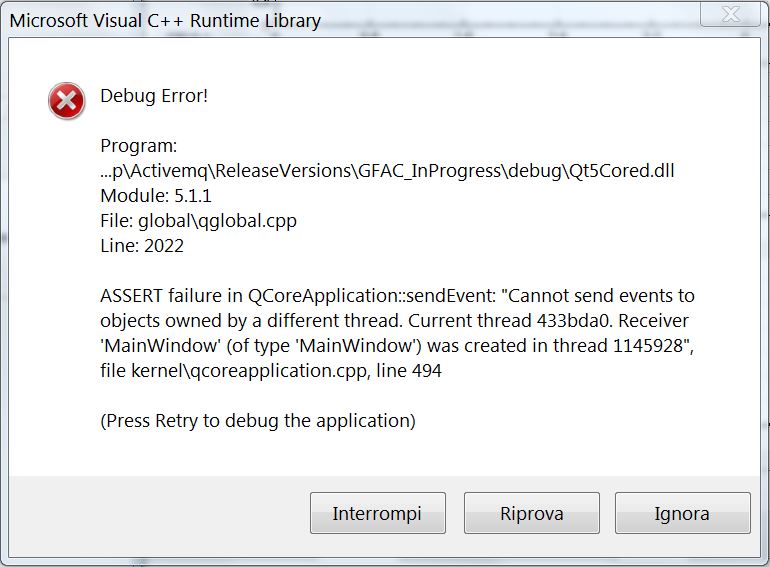The height and width of the screenshot is (567, 770).
Task: Click the Module: 5.1.1 line
Action: click(156, 196)
